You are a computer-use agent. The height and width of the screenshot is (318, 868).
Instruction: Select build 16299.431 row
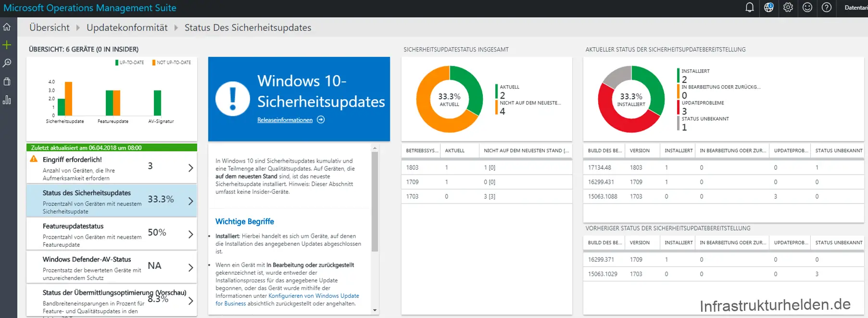point(723,182)
